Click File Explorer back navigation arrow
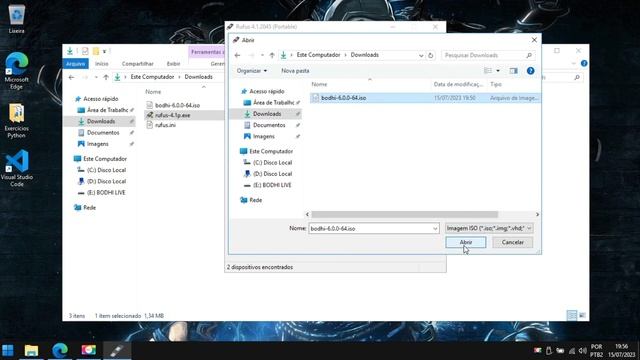Screen dimensions: 640x360 pyautogui.click(x=72, y=77)
